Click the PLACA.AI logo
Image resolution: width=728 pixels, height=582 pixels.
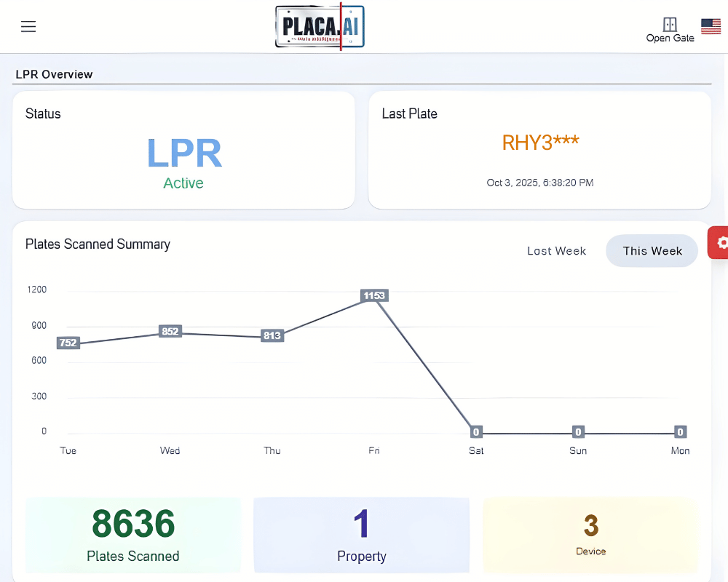pos(320,27)
